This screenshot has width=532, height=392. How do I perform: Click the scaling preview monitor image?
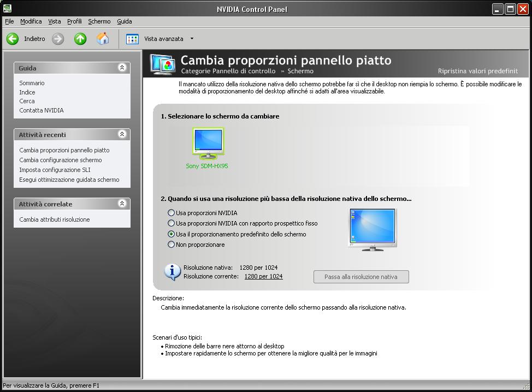click(x=373, y=230)
